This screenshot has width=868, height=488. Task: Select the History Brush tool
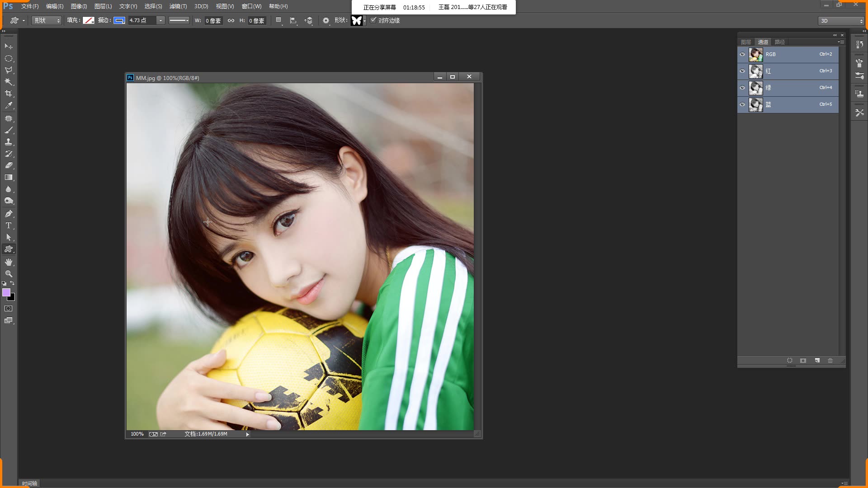click(x=9, y=154)
